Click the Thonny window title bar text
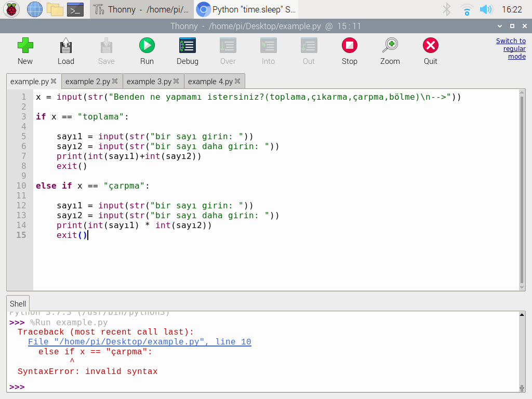This screenshot has height=399, width=532. point(265,26)
